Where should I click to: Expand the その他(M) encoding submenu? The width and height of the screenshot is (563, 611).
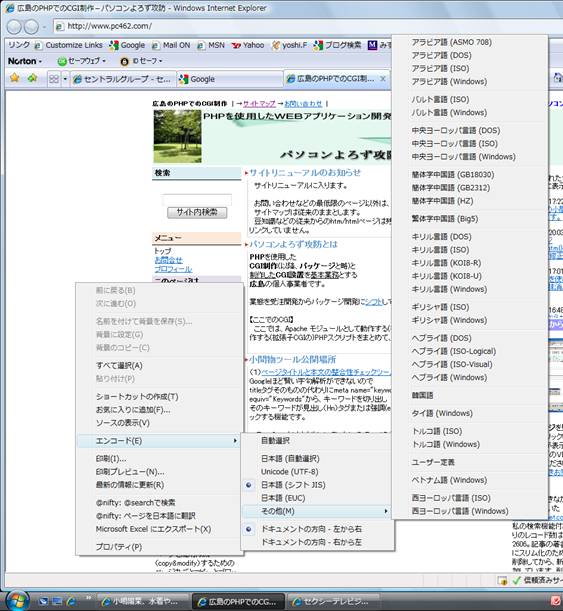pyautogui.click(x=317, y=511)
